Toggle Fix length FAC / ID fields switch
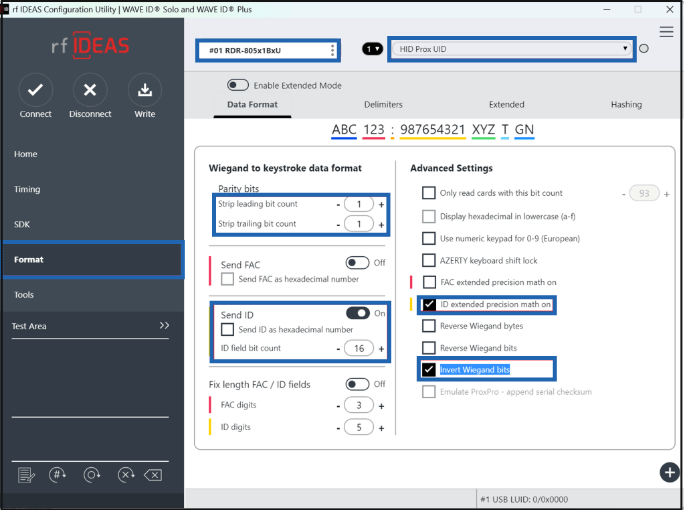The width and height of the screenshot is (684, 510). [x=357, y=384]
